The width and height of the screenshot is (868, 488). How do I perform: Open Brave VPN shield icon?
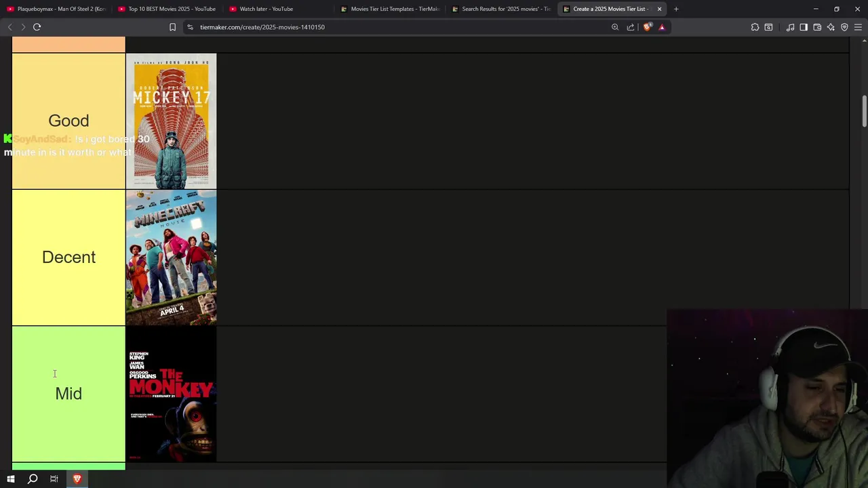pyautogui.click(x=844, y=27)
